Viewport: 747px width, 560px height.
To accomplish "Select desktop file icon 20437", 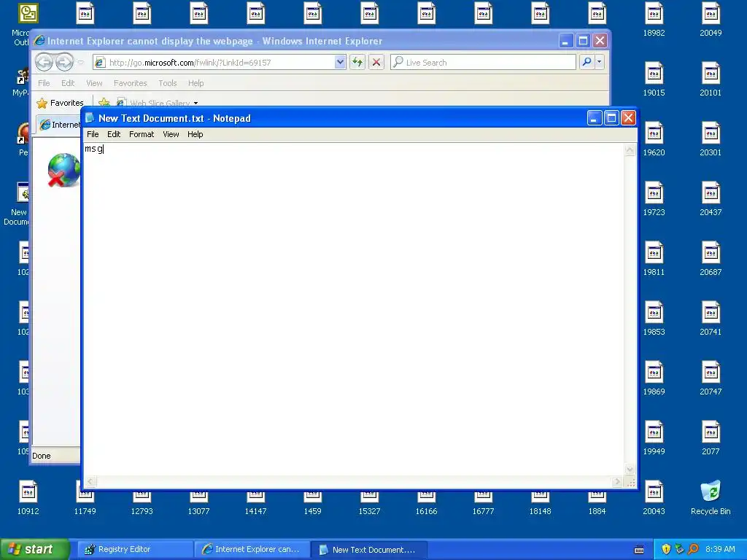I will tap(711, 199).
